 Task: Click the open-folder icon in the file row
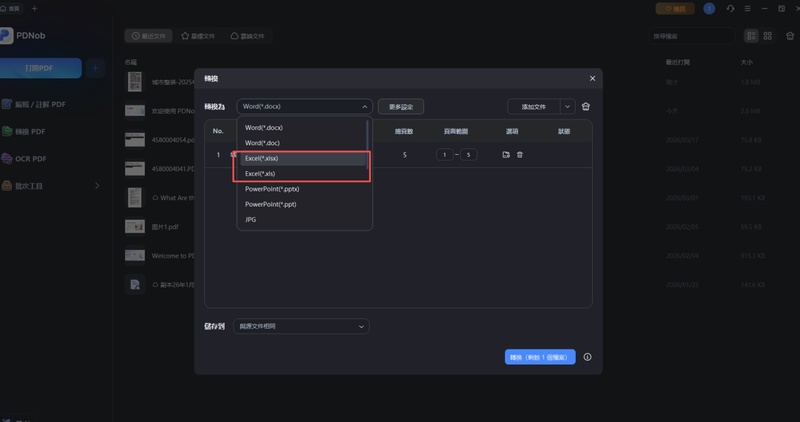point(506,155)
